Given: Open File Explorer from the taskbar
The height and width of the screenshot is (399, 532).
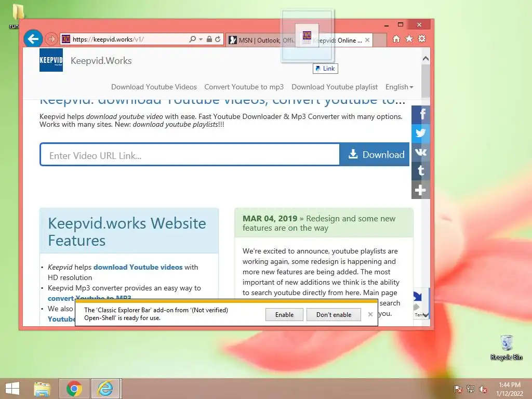Looking at the screenshot, I should [42, 389].
